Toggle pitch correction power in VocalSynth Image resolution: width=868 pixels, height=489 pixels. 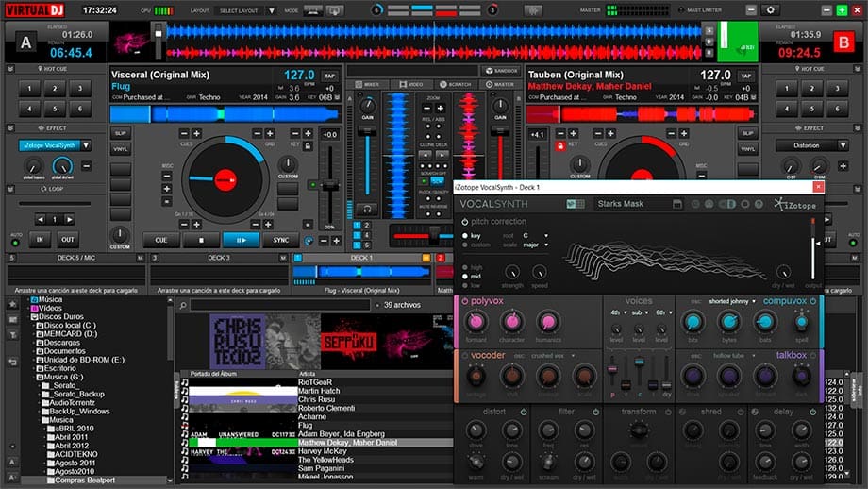[x=464, y=222]
